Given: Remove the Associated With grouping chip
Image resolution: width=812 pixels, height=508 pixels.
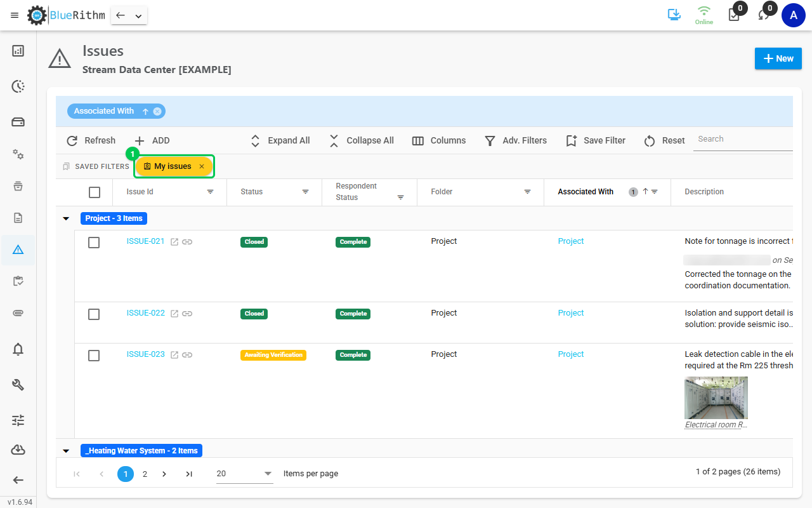Looking at the screenshot, I should coord(157,111).
